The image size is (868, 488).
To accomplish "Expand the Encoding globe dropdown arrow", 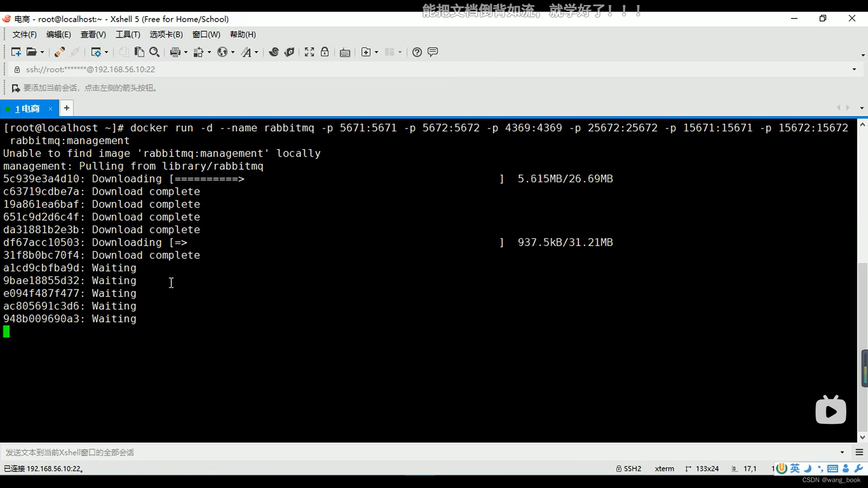I will point(232,52).
